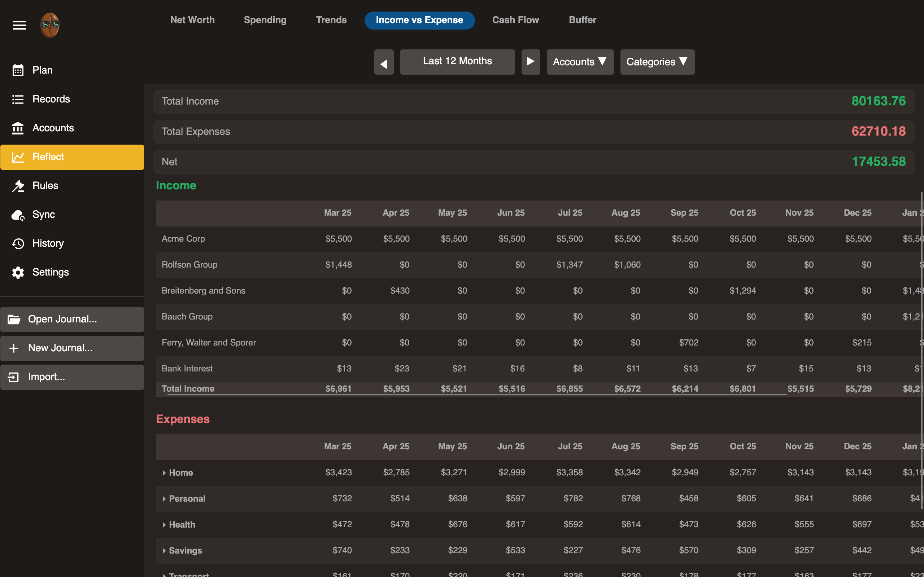Image resolution: width=924 pixels, height=577 pixels.
Task: Switch to the Net Worth tab
Action: (x=192, y=20)
